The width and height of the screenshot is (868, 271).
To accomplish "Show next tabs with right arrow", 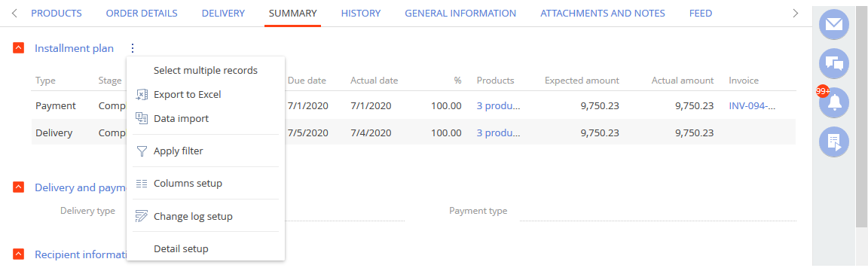I will pos(796,14).
